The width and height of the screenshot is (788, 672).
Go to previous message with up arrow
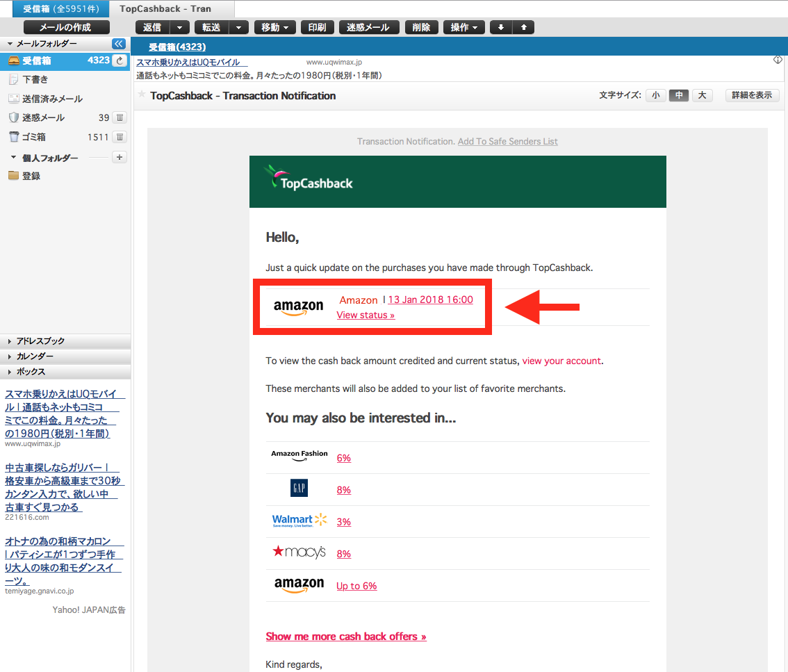pyautogui.click(x=523, y=27)
